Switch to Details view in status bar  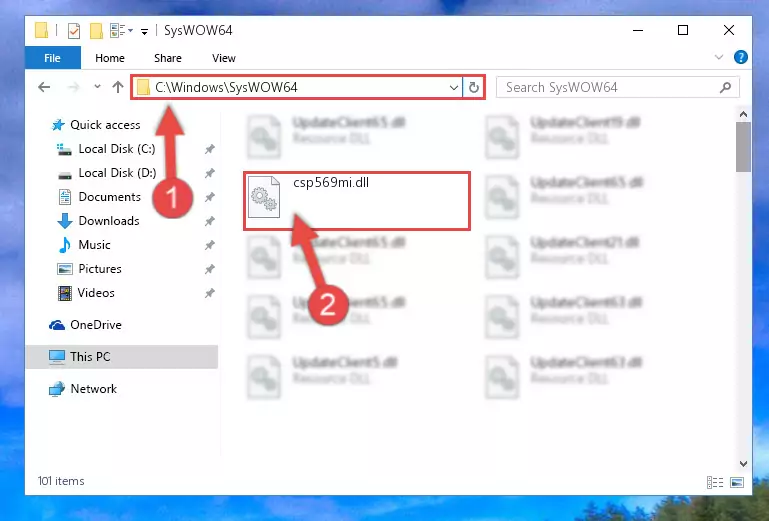coord(715,482)
